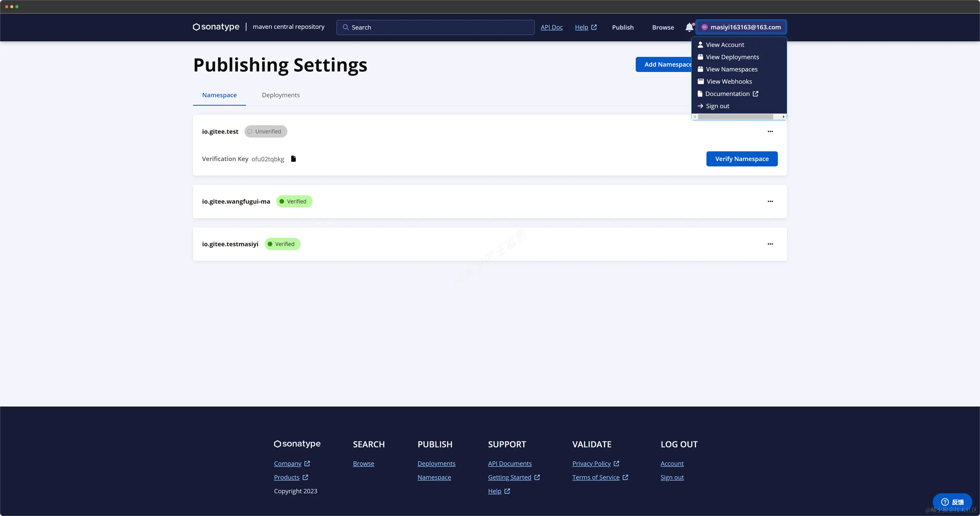This screenshot has width=980, height=516.
Task: Open the API Doc link in the header
Action: (x=551, y=28)
